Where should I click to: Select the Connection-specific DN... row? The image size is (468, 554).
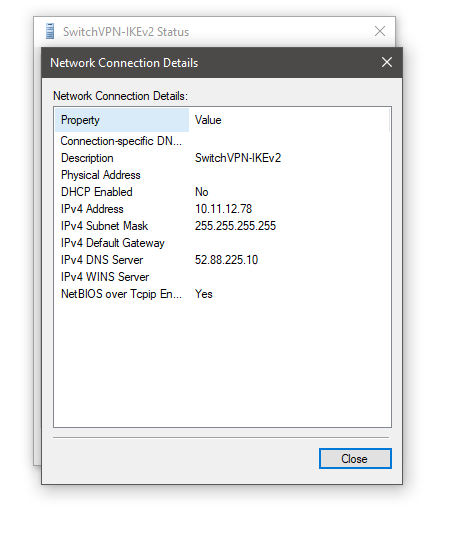point(223,141)
